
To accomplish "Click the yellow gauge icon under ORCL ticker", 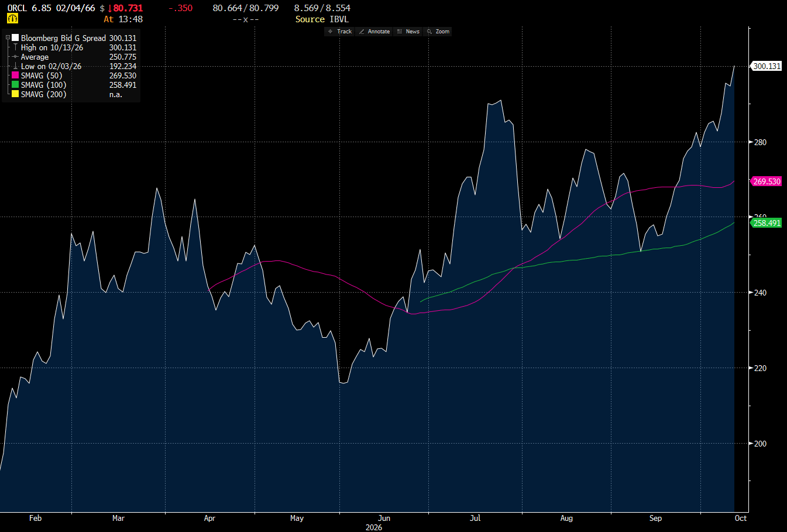I will (x=12, y=19).
